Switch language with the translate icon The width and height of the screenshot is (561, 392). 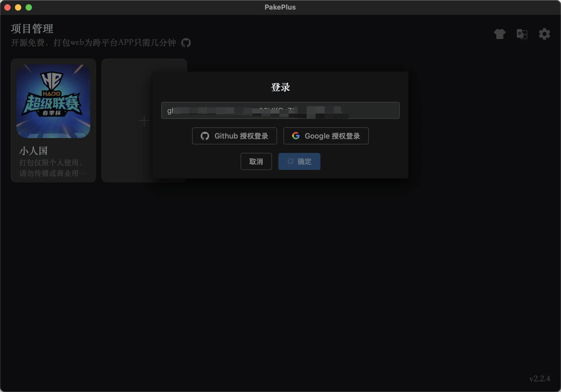522,34
